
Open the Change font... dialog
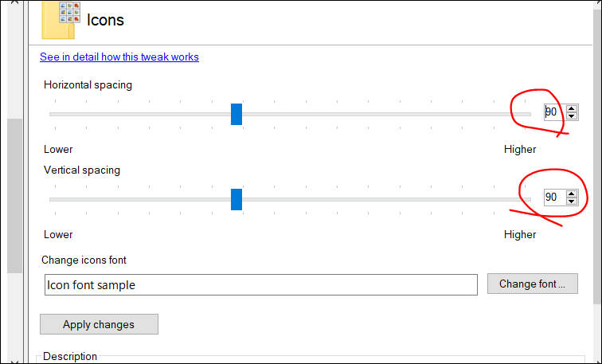point(533,284)
